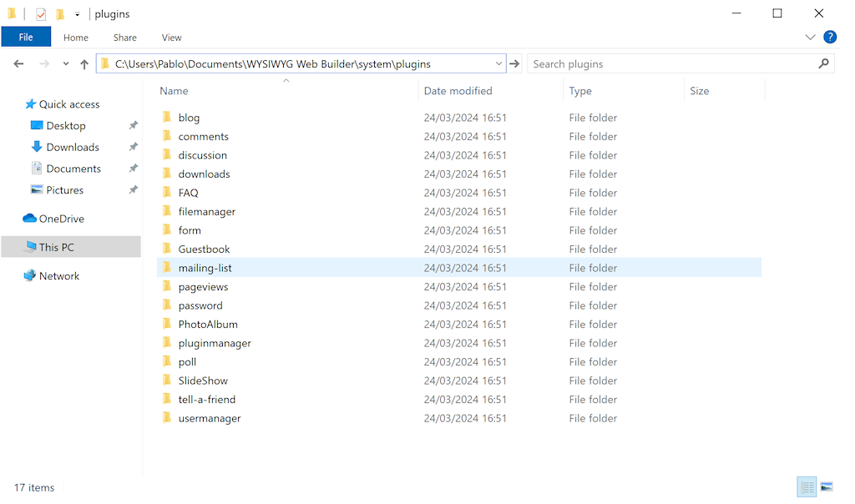Select the discussion folder icon
This screenshot has width=855, height=504.
(x=167, y=154)
